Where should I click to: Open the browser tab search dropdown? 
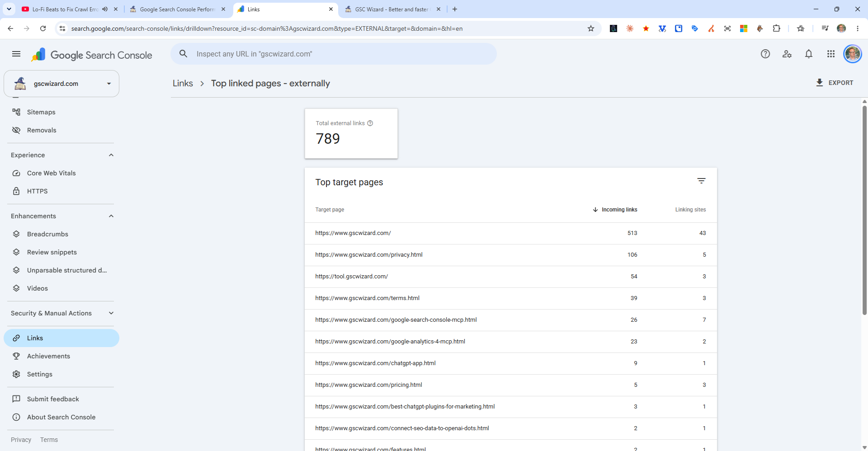pyautogui.click(x=9, y=9)
